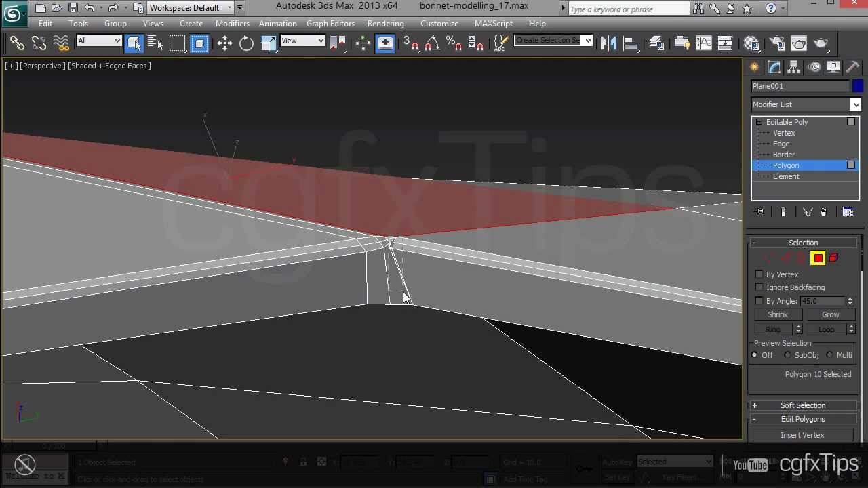Screen dimensions: 868x488
Task: Click Unlink Selection tool
Action: click(39, 43)
